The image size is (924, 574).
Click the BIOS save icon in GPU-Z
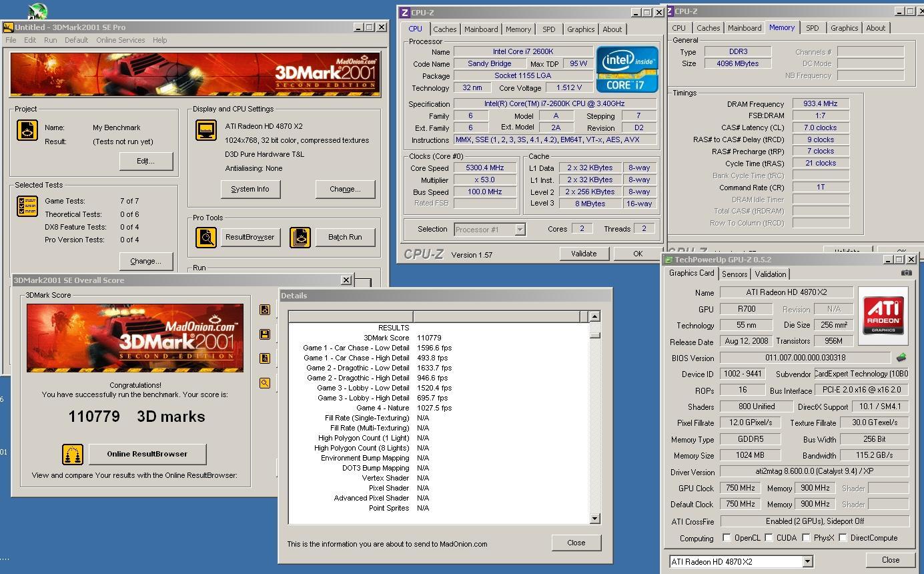(901, 358)
